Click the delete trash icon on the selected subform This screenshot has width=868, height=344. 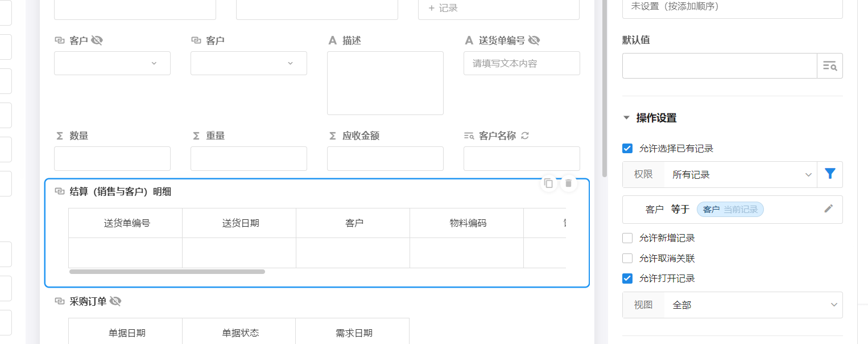tap(568, 183)
